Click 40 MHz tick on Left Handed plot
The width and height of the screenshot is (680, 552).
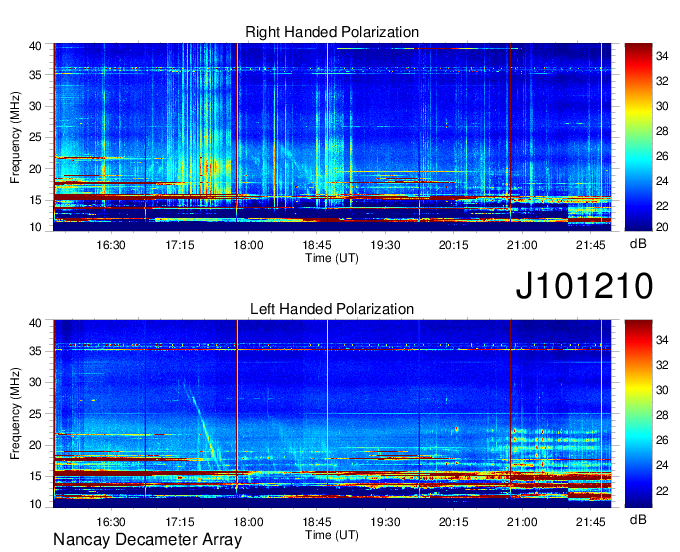click(x=35, y=323)
